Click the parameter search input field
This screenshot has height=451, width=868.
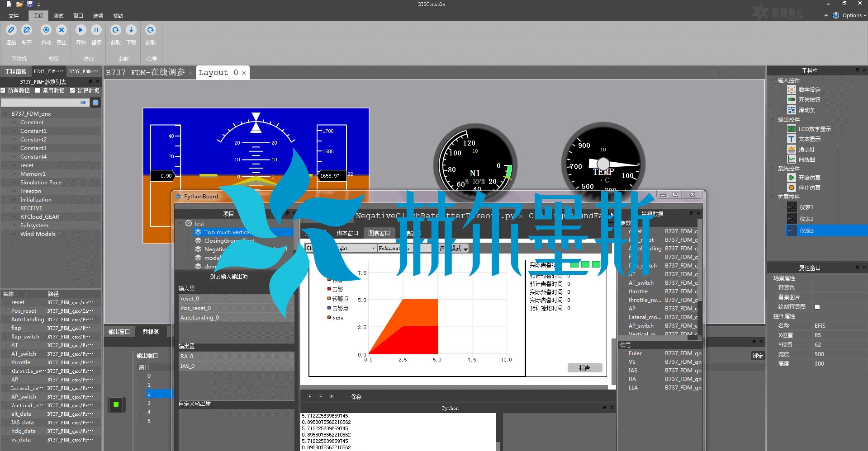[41, 103]
